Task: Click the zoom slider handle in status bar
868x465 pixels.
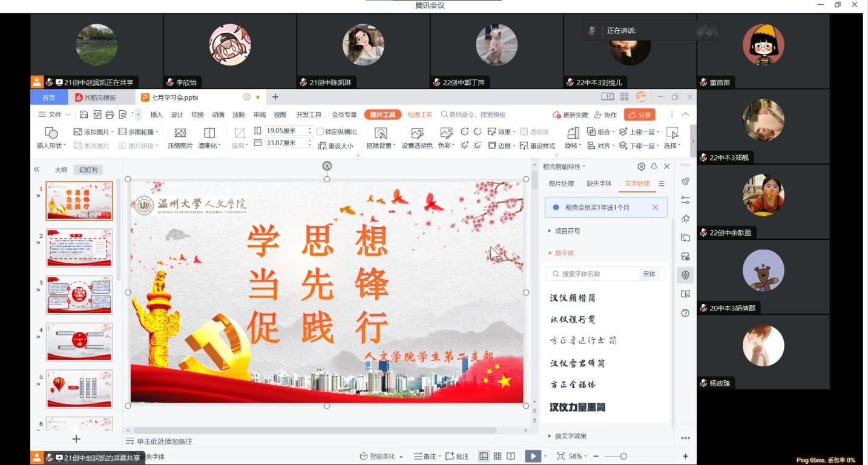Action: coord(623,457)
